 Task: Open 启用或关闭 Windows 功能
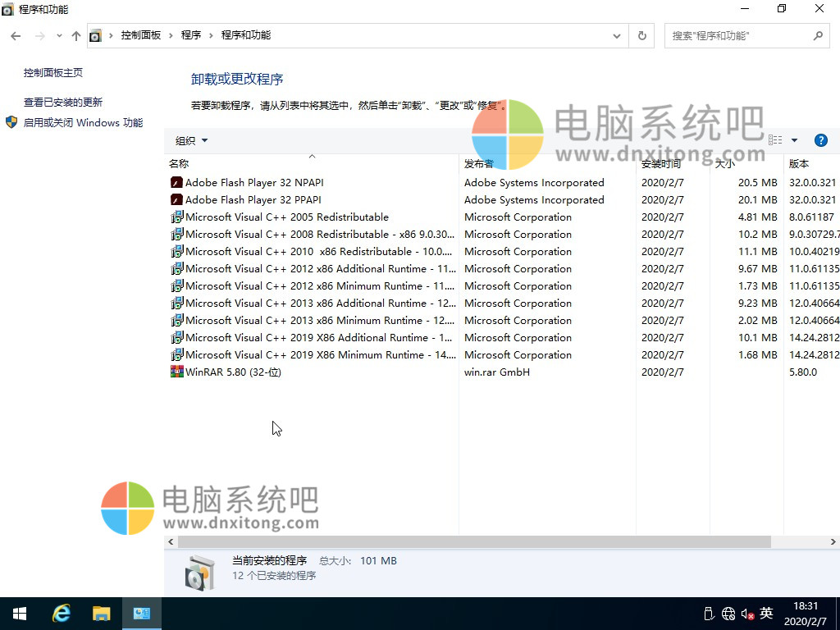(83, 123)
